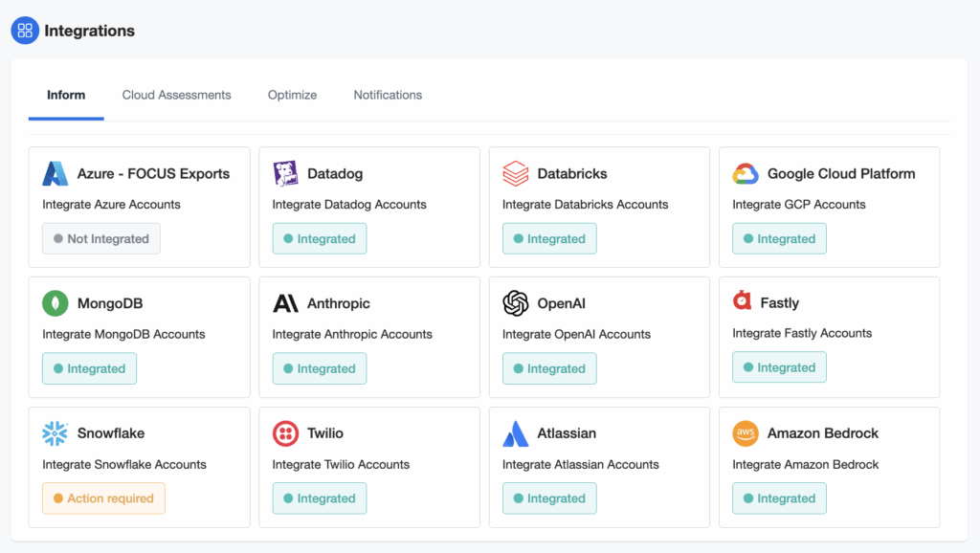Image resolution: width=980 pixels, height=553 pixels.
Task: Click Action required button on Snowflake
Action: [103, 498]
